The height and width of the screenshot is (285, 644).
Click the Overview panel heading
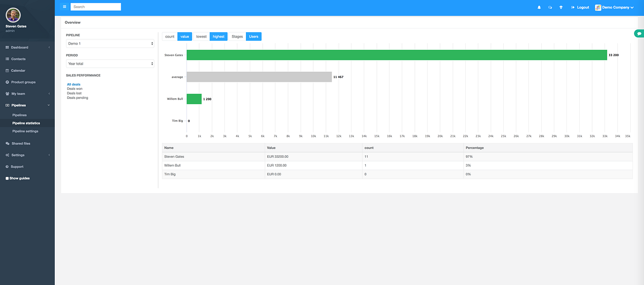pyautogui.click(x=73, y=22)
